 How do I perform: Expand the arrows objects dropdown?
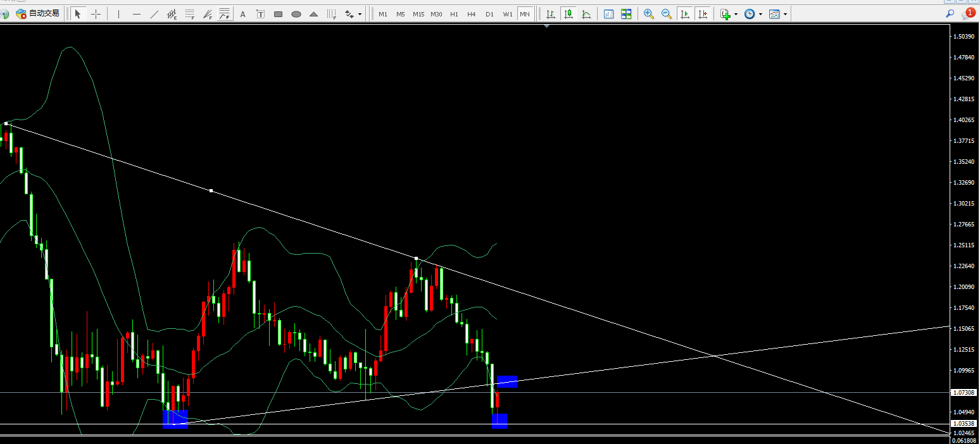tap(360, 14)
